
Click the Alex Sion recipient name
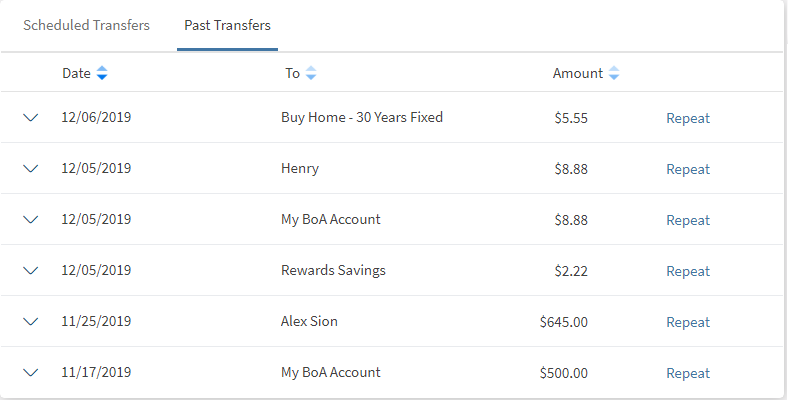point(310,322)
